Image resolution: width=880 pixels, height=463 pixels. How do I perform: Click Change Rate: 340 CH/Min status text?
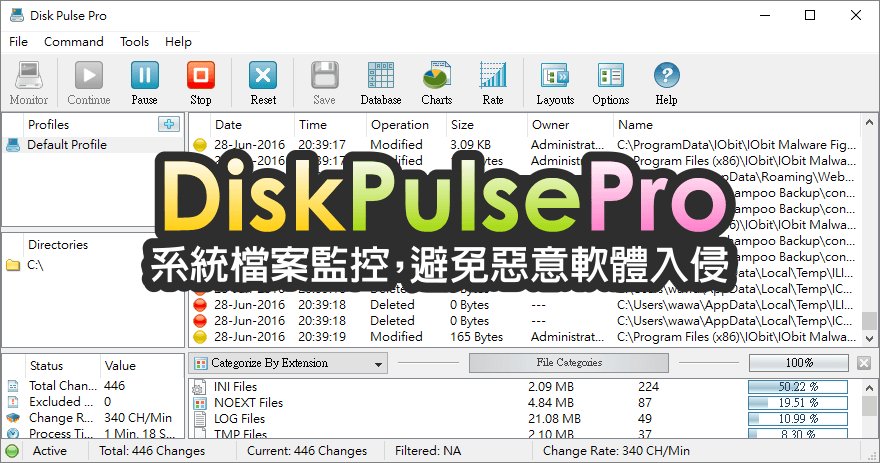tap(616, 451)
